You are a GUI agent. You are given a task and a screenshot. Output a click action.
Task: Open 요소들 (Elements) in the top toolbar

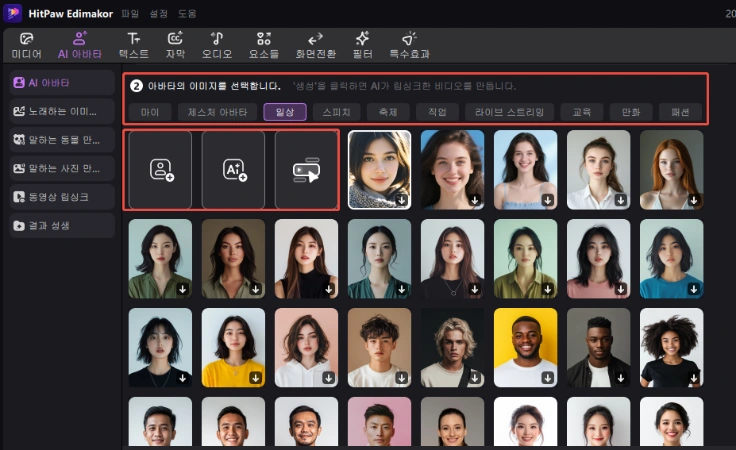click(x=264, y=45)
